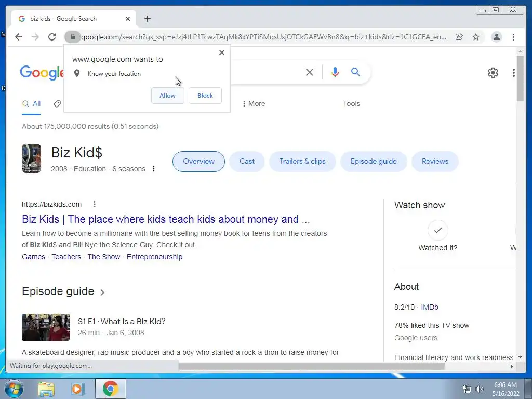Click the browser forward arrow

coord(35,37)
